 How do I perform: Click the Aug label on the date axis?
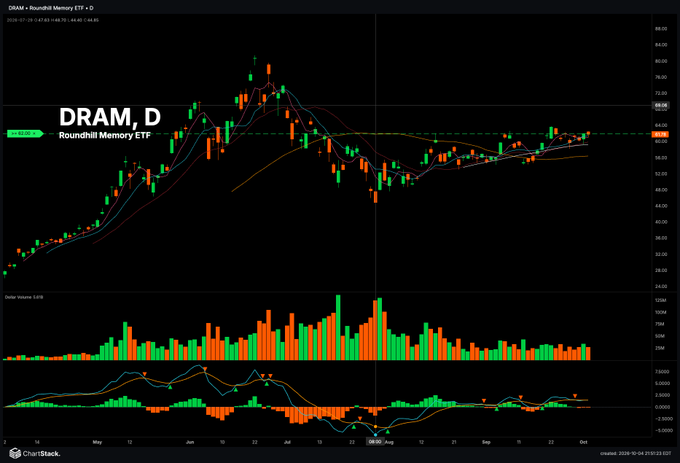pos(389,442)
